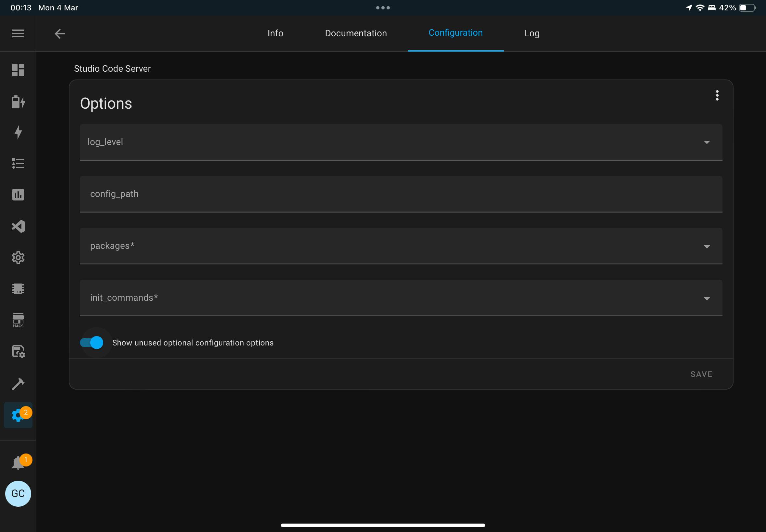The width and height of the screenshot is (766, 532).
Task: Tap the bed Sleep Focus status icon
Action: tap(712, 8)
